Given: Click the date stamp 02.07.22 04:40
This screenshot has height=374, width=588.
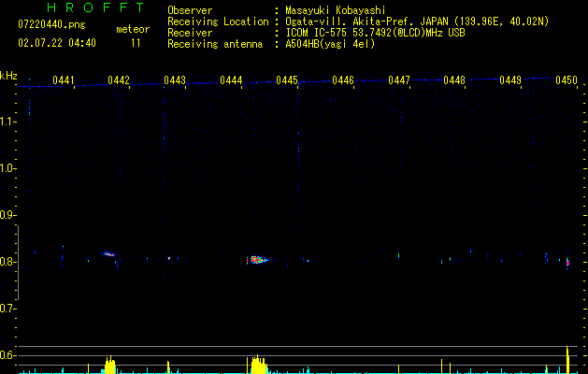Looking at the screenshot, I should click(x=57, y=43).
